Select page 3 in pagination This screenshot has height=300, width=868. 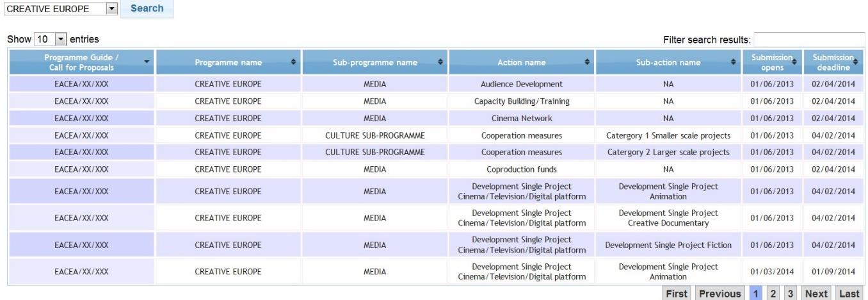[x=791, y=293]
